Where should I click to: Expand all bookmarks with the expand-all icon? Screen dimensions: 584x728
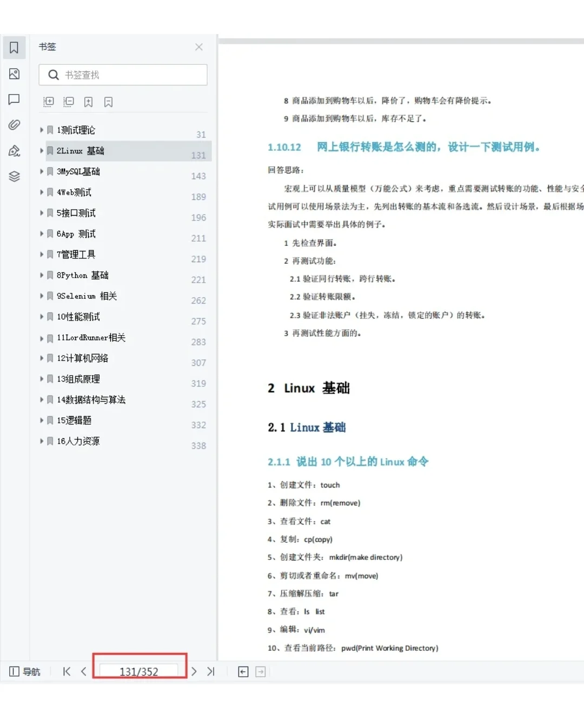pyautogui.click(x=49, y=102)
